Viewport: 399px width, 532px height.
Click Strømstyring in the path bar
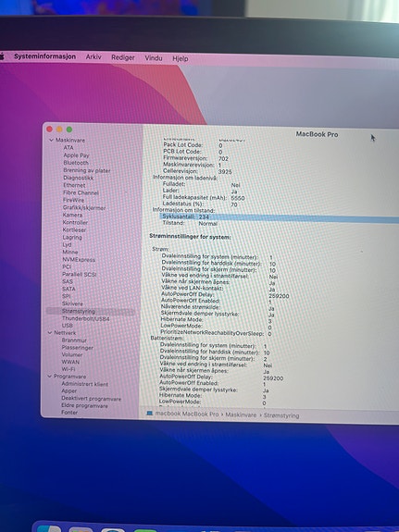coord(281,415)
